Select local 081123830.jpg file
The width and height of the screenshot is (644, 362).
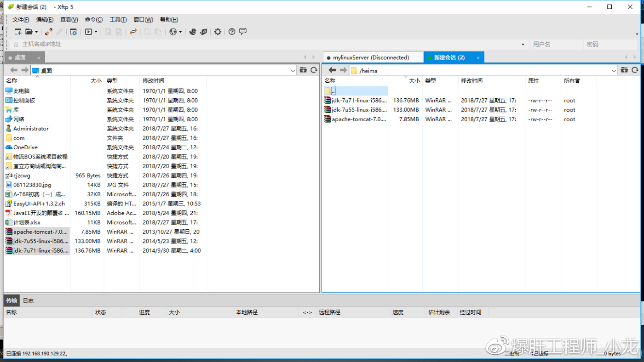click(29, 185)
